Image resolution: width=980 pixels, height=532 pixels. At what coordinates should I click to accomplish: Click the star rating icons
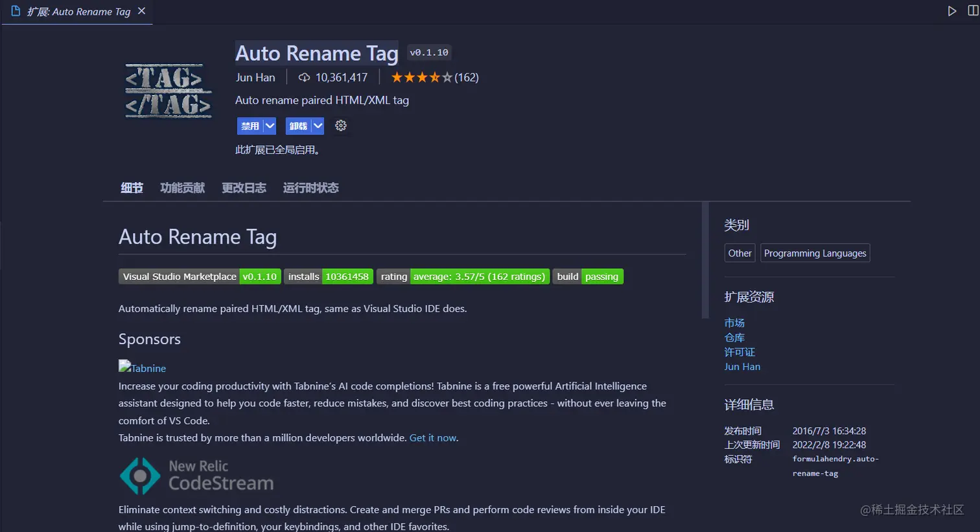coord(421,78)
